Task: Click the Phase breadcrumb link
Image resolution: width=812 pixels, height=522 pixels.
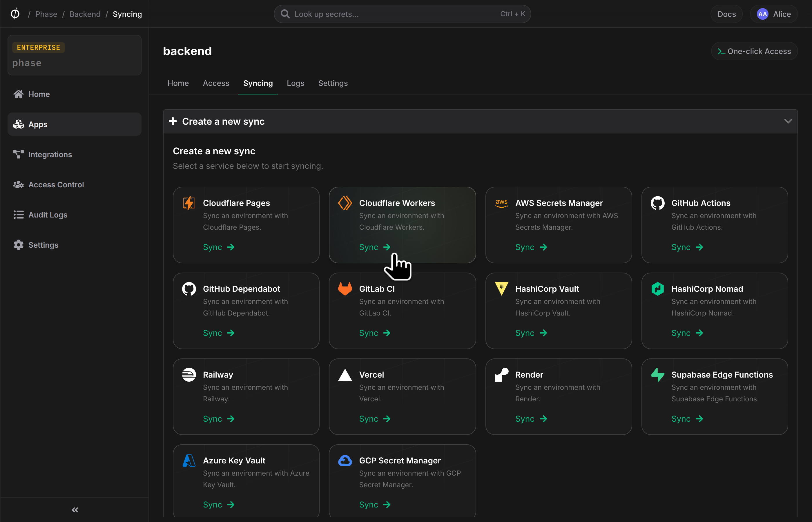Action: pyautogui.click(x=46, y=14)
